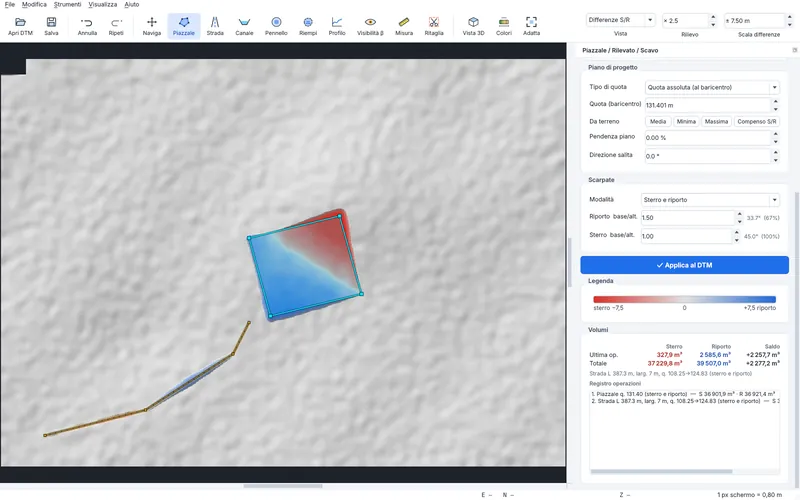Select the Riempi fill tool
The image size is (800, 500).
pyautogui.click(x=308, y=26)
